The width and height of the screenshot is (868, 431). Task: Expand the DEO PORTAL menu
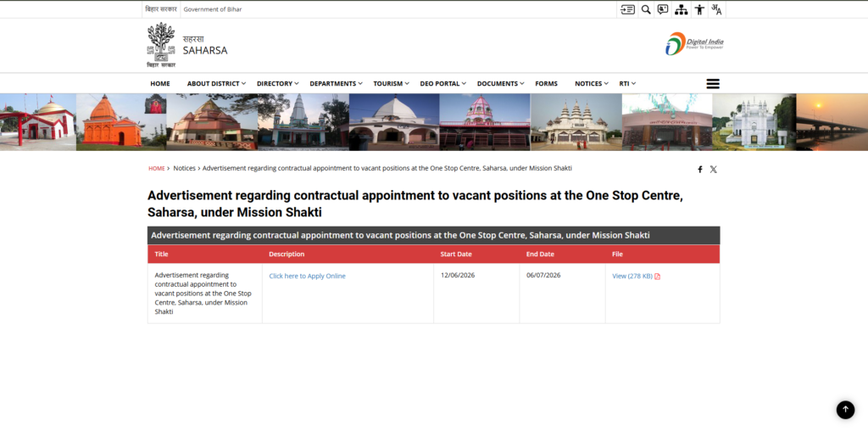pos(442,84)
